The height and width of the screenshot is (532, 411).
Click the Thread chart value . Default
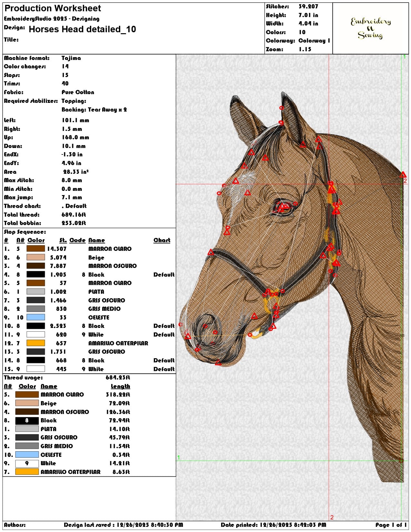coord(74,206)
